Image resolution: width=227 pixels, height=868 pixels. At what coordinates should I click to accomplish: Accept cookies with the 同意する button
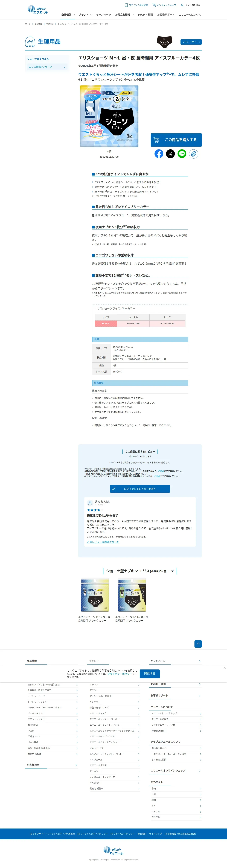(150, 674)
